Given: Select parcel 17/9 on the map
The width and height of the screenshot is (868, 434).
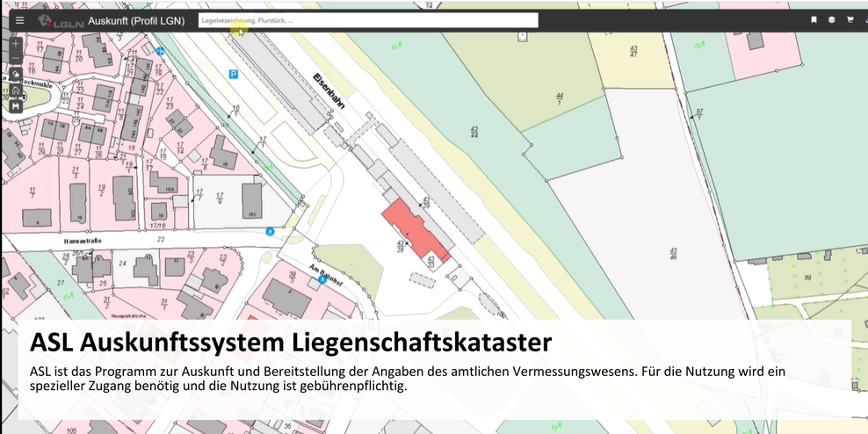Looking at the screenshot, I should pos(220,199).
